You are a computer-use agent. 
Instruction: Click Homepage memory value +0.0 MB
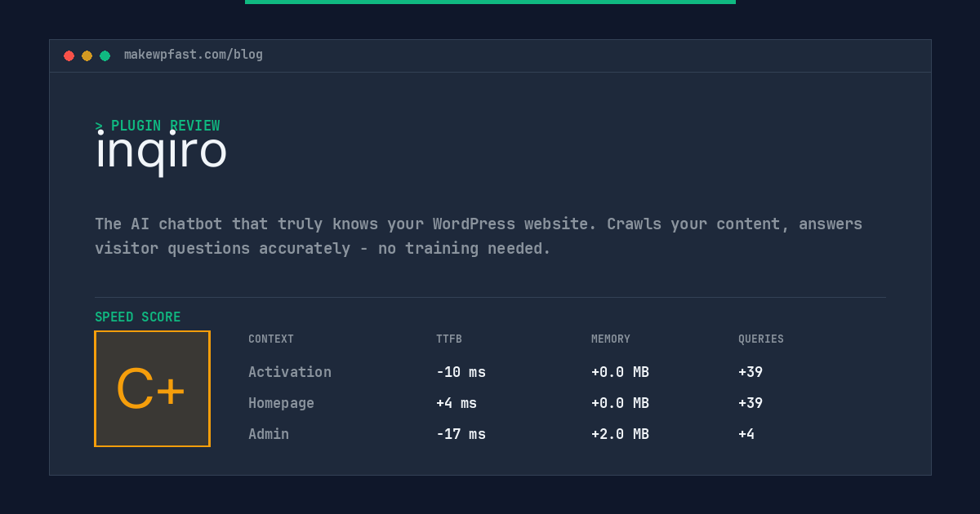coord(620,403)
